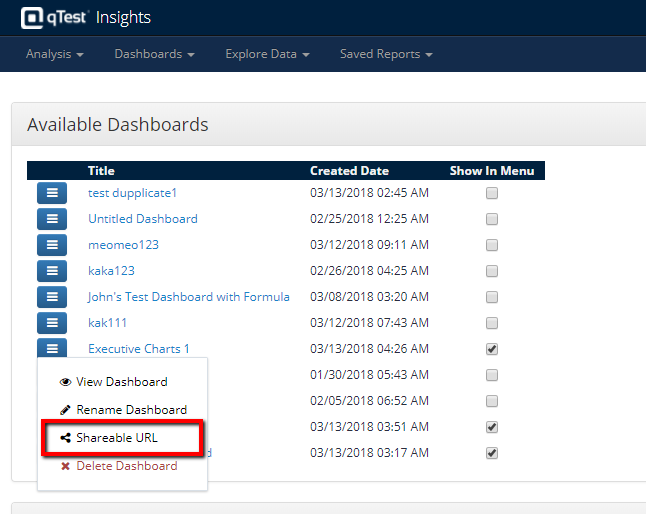This screenshot has width=646, height=514.
Task: Click the qTest Insights logo
Action: [x=84, y=17]
